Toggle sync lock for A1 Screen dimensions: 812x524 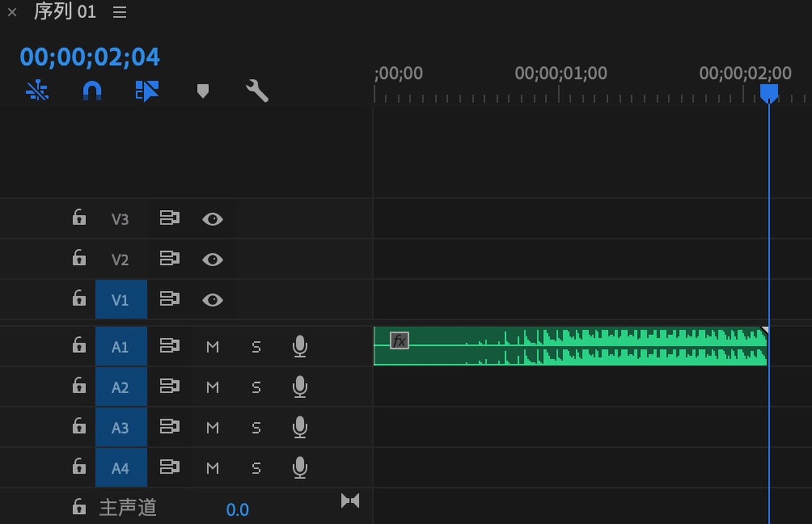click(169, 345)
